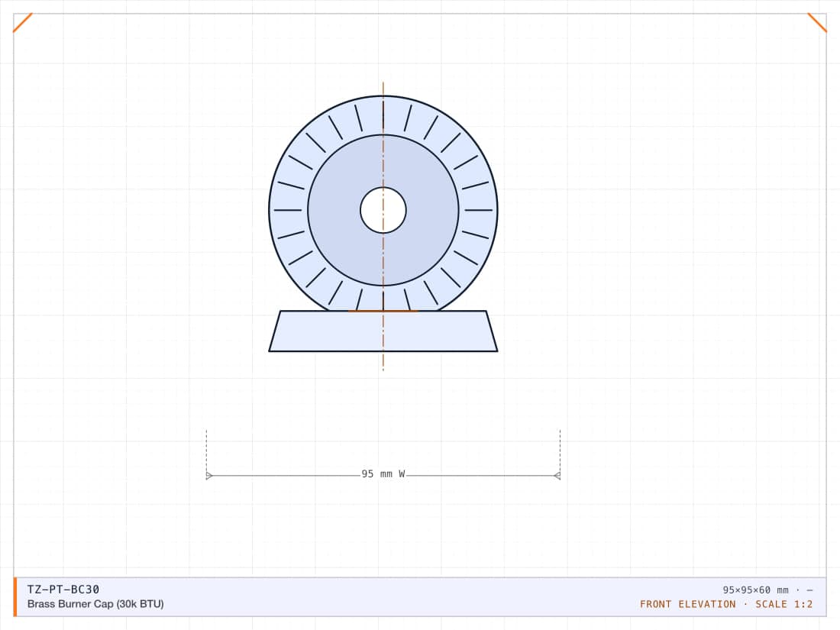The height and width of the screenshot is (630, 840).
Task: Select the orange contact line atop the base
Action: 383,311
